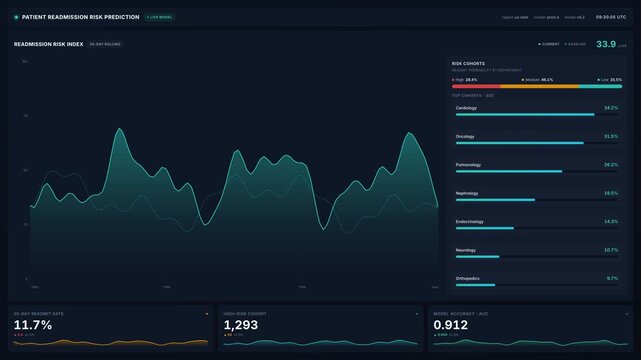Click the Pulmonology progress bar
This screenshot has width=641, height=360.
coord(537,171)
